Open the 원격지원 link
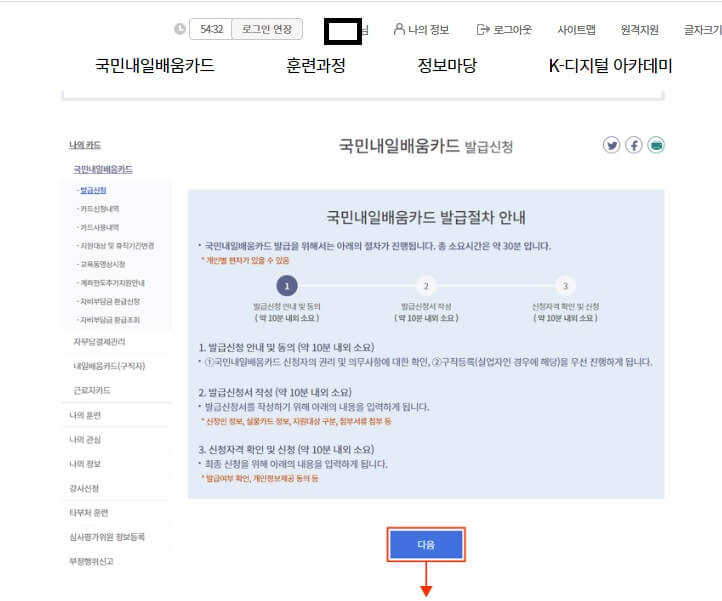The width and height of the screenshot is (722, 601). click(x=639, y=29)
